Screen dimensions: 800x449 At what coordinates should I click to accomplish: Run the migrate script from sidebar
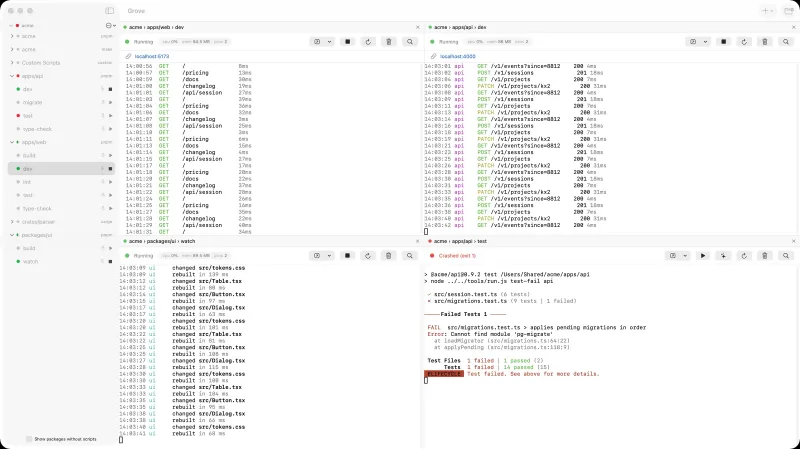point(110,103)
